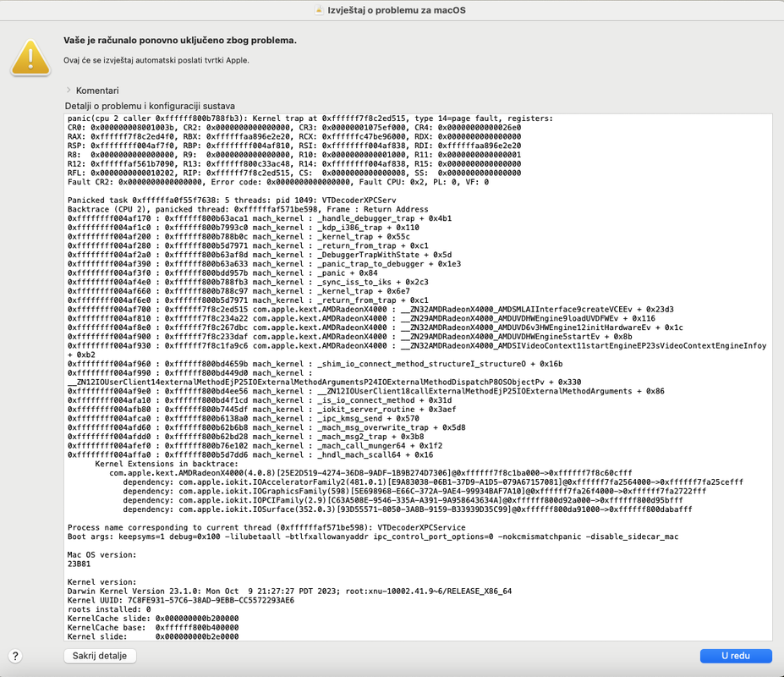Click the _kdp_i386_trap backtrace line
Viewport: 784px width, 677px height.
[244, 228]
